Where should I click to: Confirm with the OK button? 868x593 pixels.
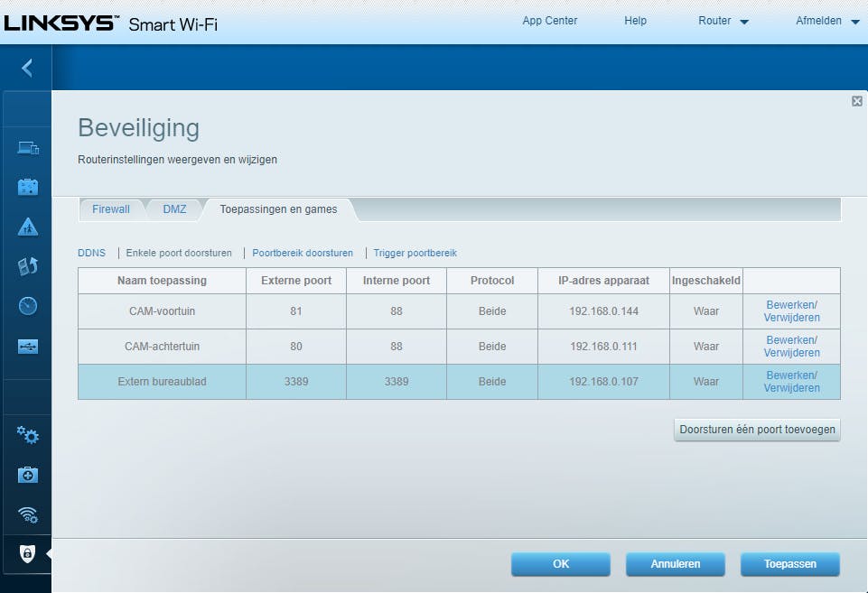coord(561,564)
